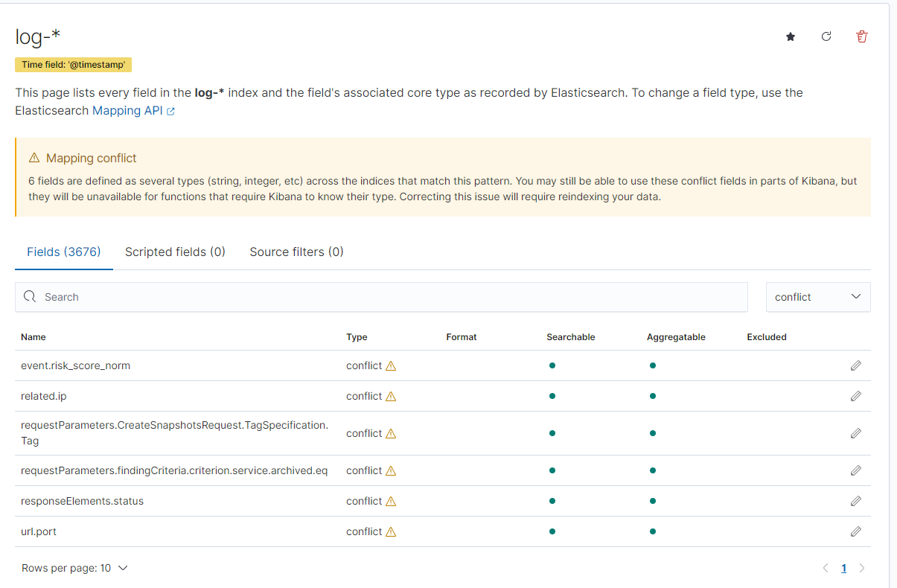Refresh the field list

826,36
